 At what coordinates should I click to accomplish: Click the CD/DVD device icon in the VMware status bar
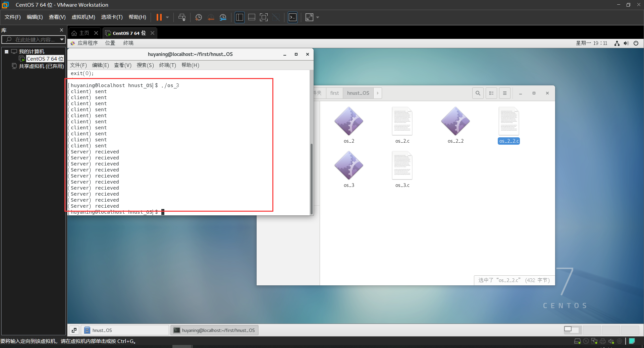click(x=586, y=341)
